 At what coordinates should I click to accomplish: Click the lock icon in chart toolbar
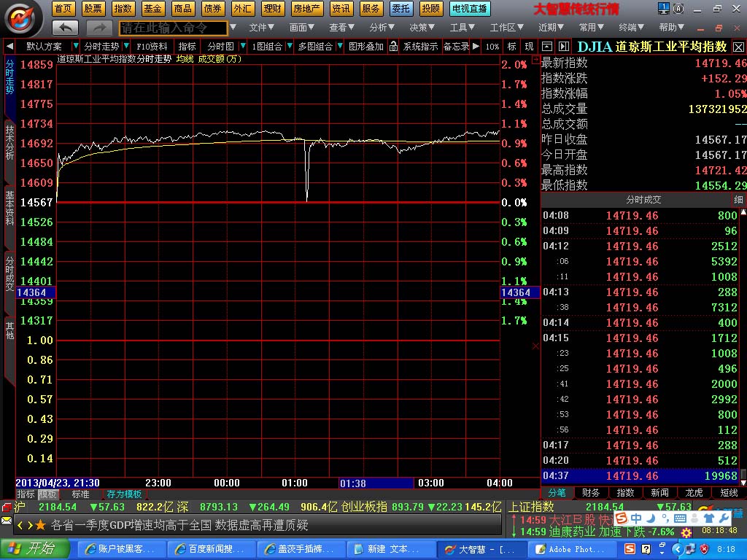pos(393,46)
